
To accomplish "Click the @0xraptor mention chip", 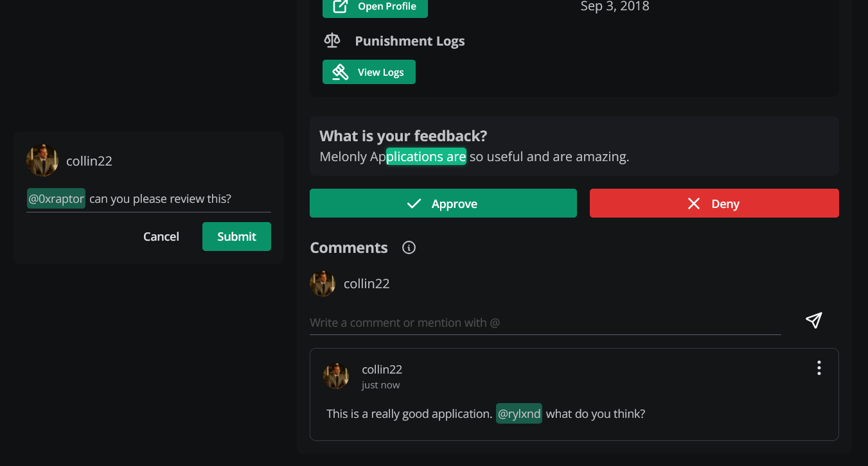I will point(56,198).
